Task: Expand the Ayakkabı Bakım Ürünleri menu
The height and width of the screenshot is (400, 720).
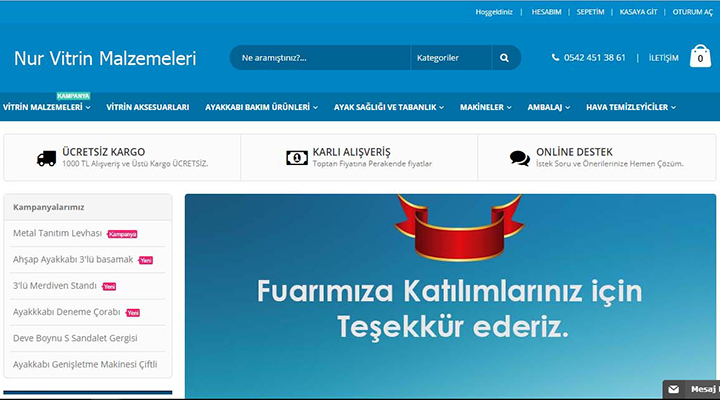Action: [260, 107]
